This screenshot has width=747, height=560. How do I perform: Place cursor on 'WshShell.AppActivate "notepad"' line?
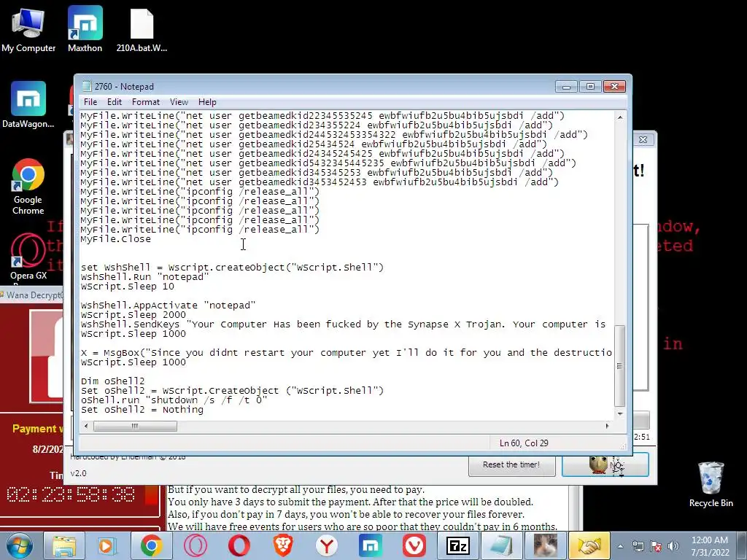click(169, 306)
